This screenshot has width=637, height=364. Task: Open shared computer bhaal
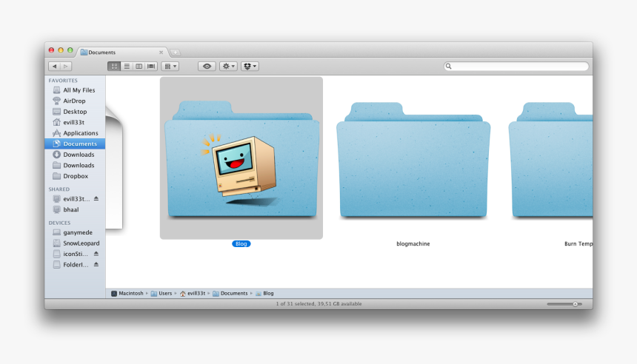click(75, 210)
